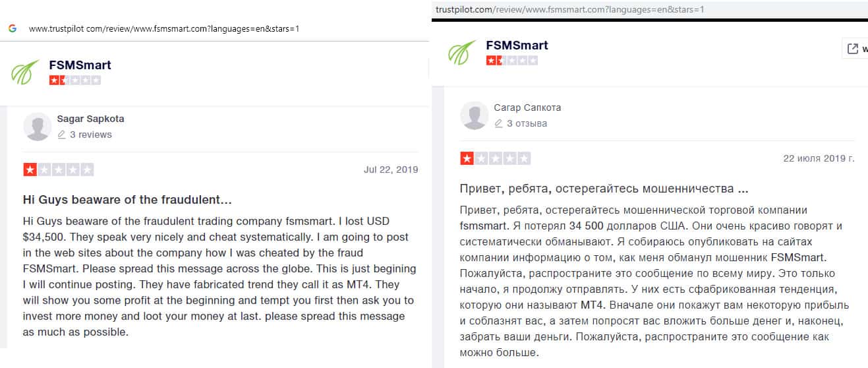Click the "3 reviews" link
Viewport: 868px width, 368px height.
[91, 135]
